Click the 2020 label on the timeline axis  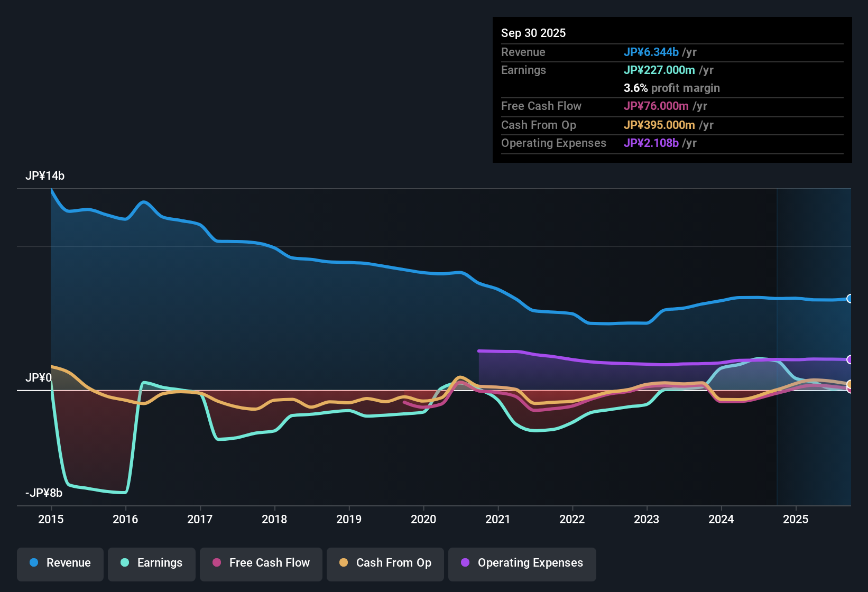tap(423, 520)
